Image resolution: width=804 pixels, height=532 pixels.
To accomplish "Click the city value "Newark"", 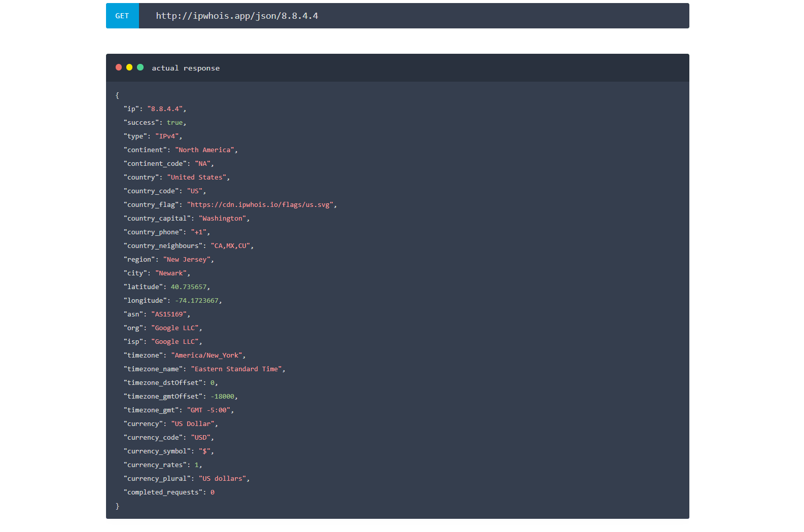I will (x=171, y=273).
